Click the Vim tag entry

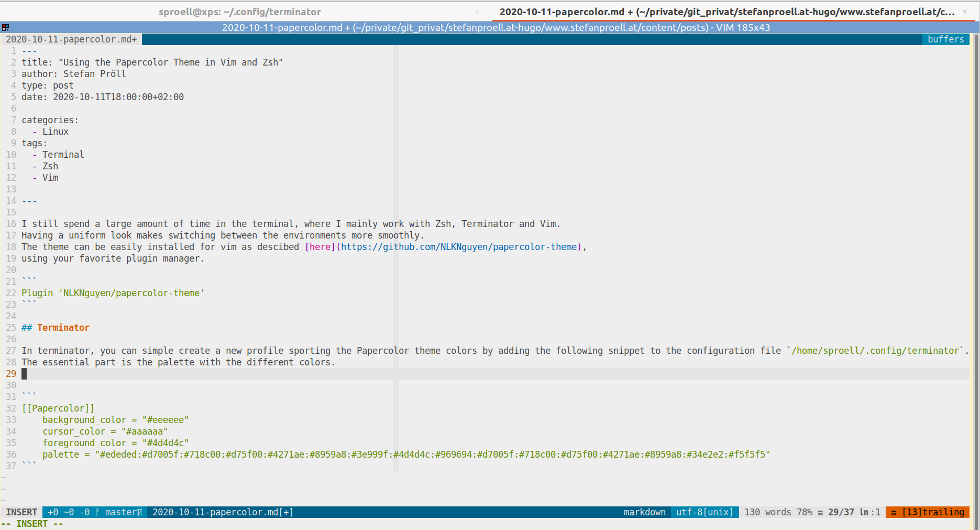50,178
